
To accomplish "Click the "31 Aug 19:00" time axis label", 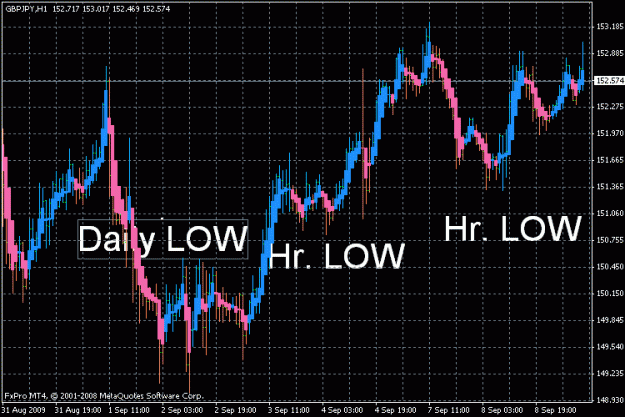I will (78, 410).
